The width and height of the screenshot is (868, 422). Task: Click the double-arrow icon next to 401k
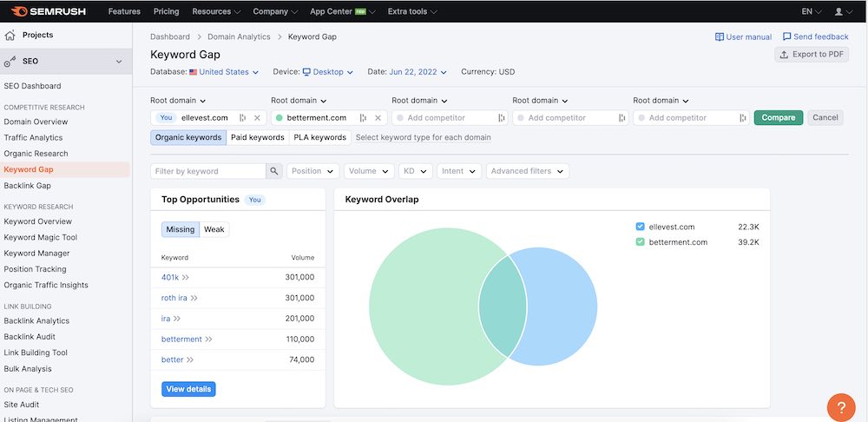(x=186, y=277)
